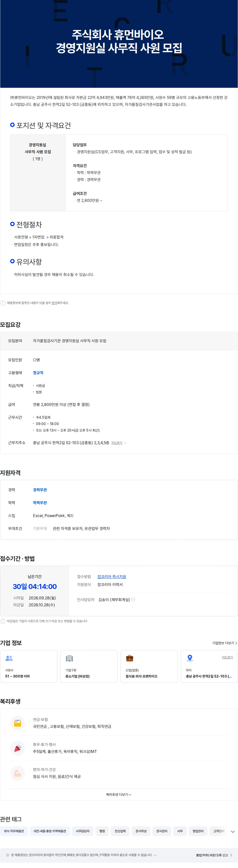Screen dimensions: 238x868
Task: Click the 정규직 employment type link
Action: (38, 373)
